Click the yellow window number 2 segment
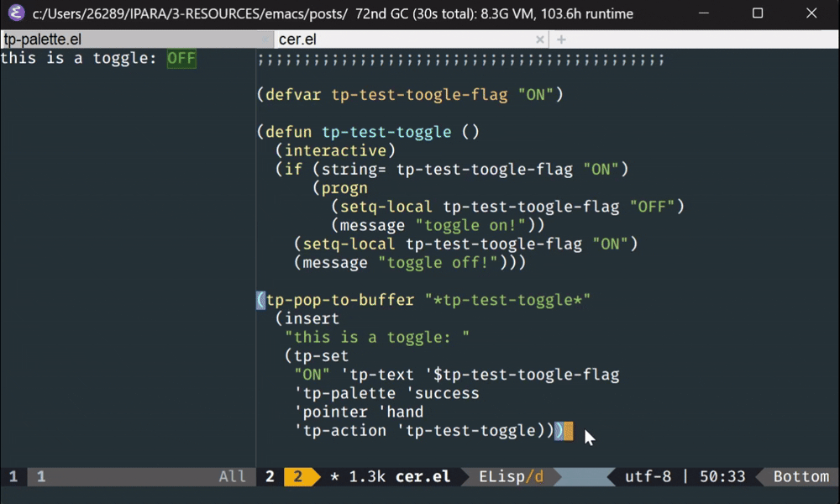Image resolution: width=840 pixels, height=504 pixels. (x=296, y=476)
